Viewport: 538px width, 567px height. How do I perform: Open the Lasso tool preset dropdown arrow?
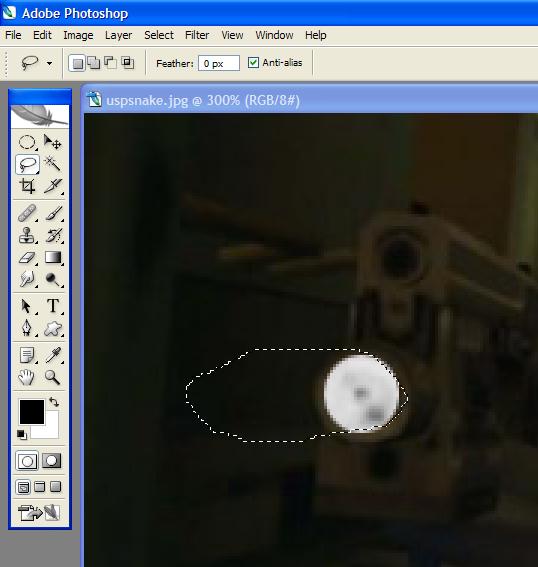[x=49, y=63]
